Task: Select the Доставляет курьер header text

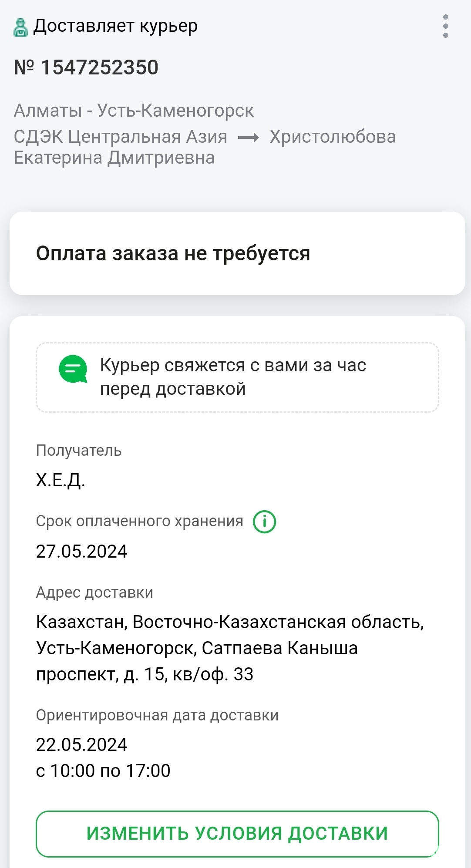Action: (x=115, y=26)
